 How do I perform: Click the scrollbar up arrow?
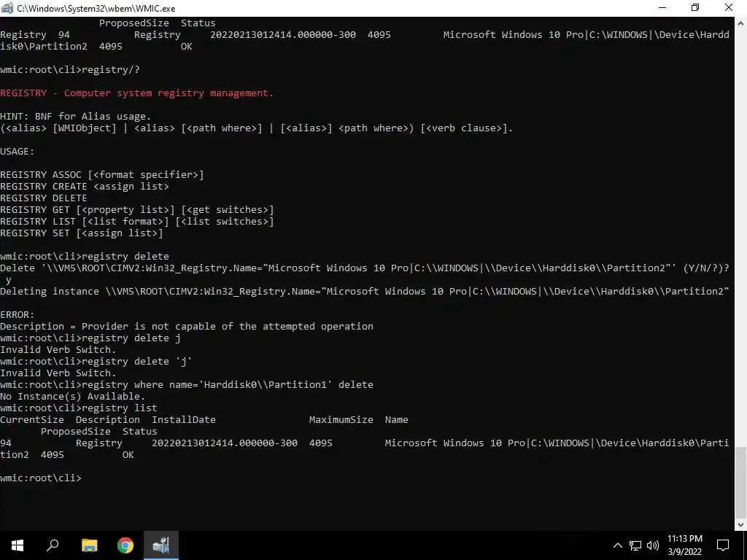pyautogui.click(x=741, y=23)
